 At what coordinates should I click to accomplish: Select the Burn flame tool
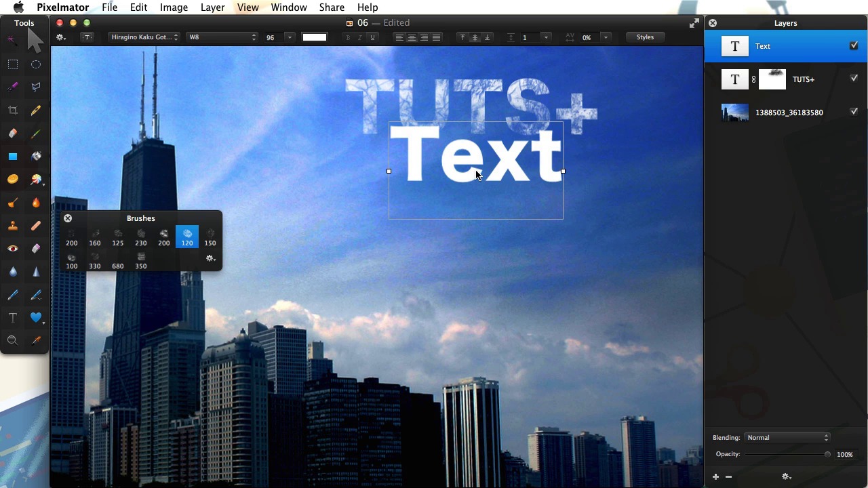click(36, 203)
